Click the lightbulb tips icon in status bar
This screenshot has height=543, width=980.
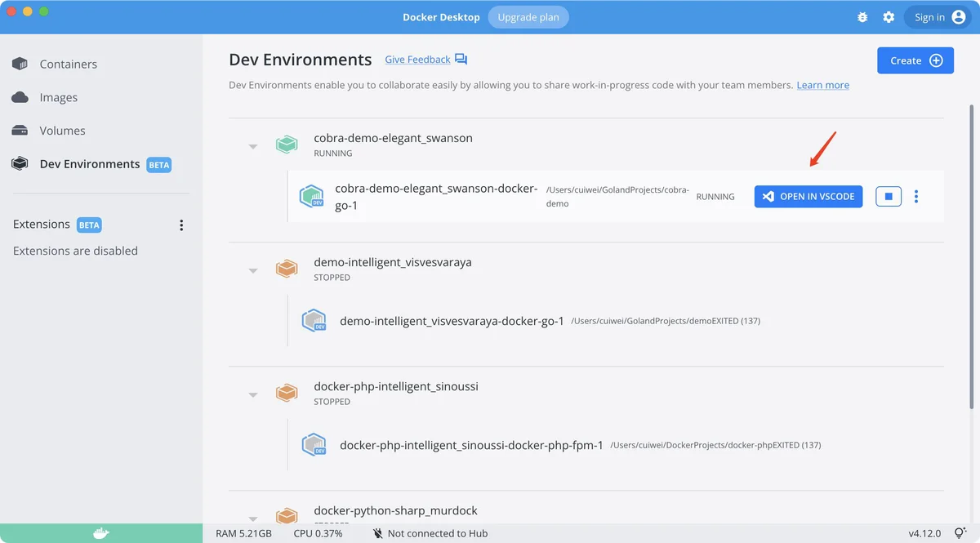pyautogui.click(x=960, y=533)
